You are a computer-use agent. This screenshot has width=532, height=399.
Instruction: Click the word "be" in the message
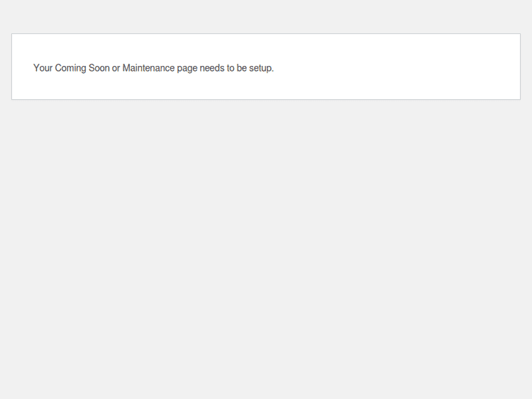(x=242, y=68)
